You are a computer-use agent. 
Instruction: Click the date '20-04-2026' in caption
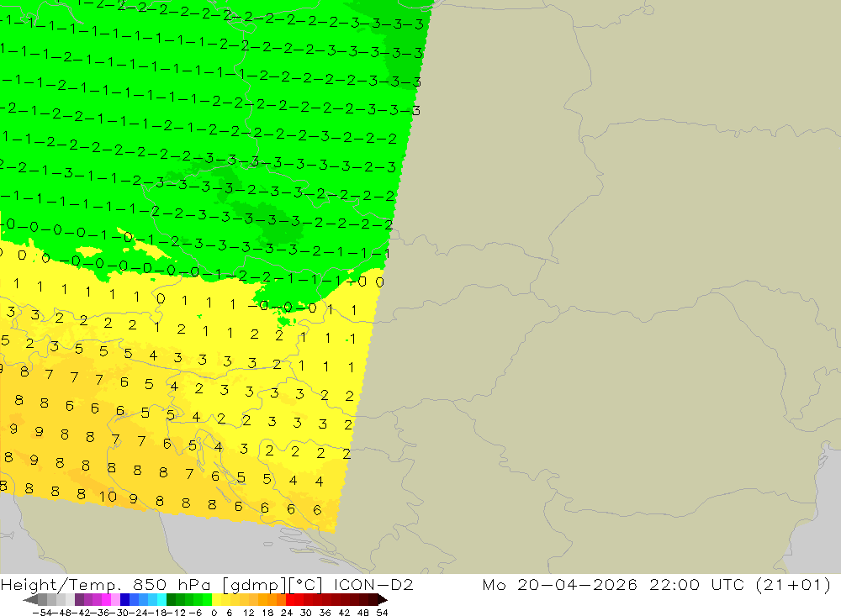(577, 585)
